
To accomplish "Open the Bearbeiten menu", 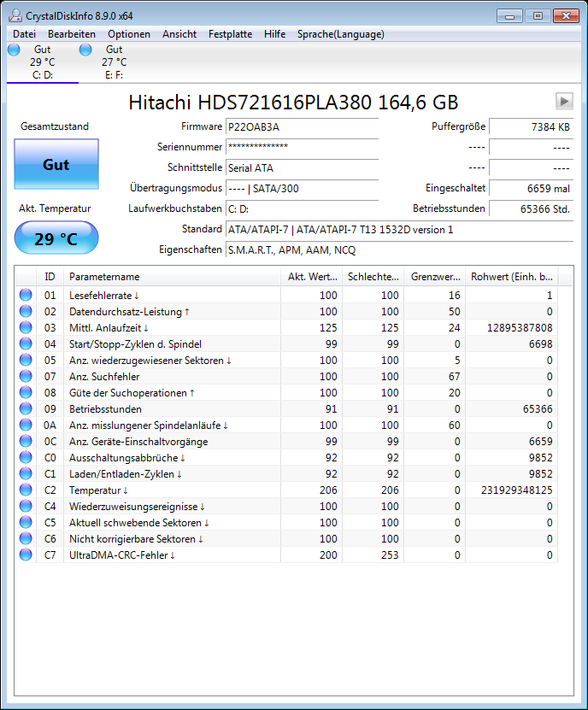I will coord(72,34).
